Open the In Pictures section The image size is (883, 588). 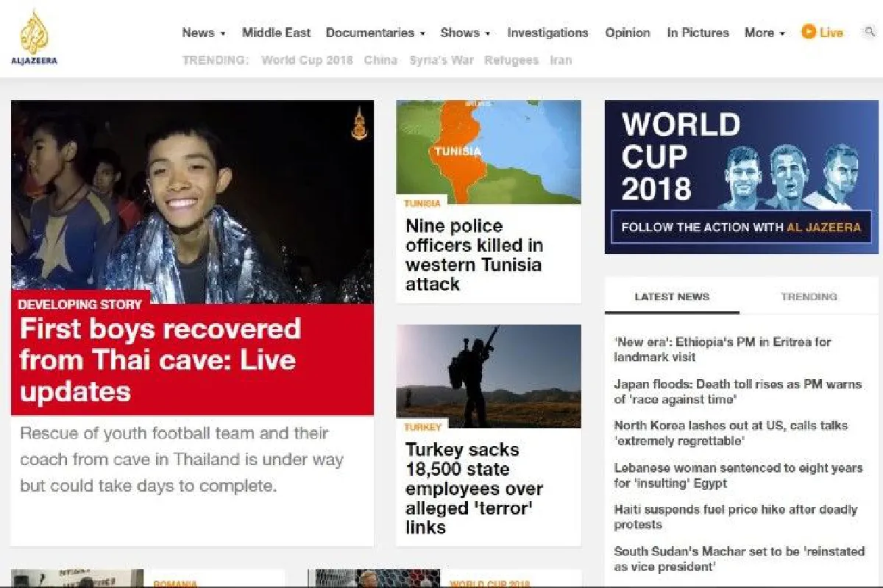pyautogui.click(x=698, y=32)
